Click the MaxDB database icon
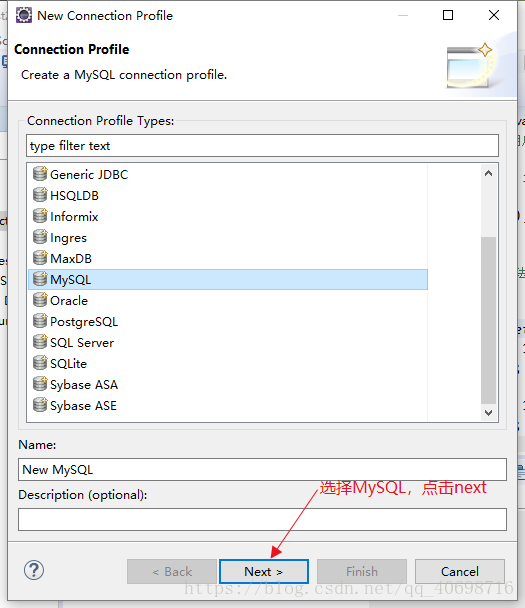 (40, 257)
